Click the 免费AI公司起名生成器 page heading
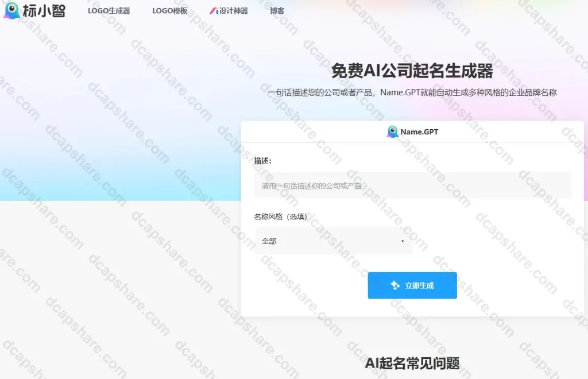 pos(412,71)
